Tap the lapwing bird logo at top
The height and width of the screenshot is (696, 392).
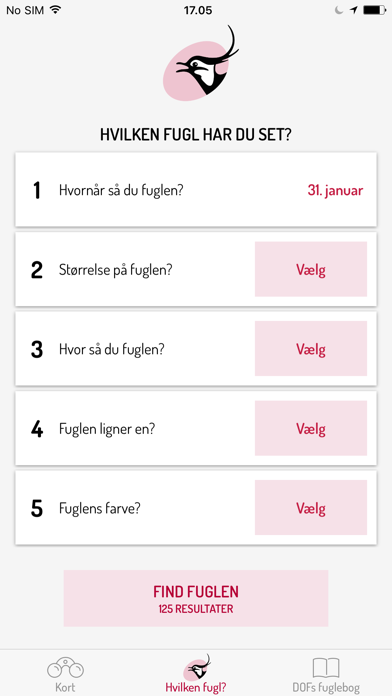coord(201,63)
